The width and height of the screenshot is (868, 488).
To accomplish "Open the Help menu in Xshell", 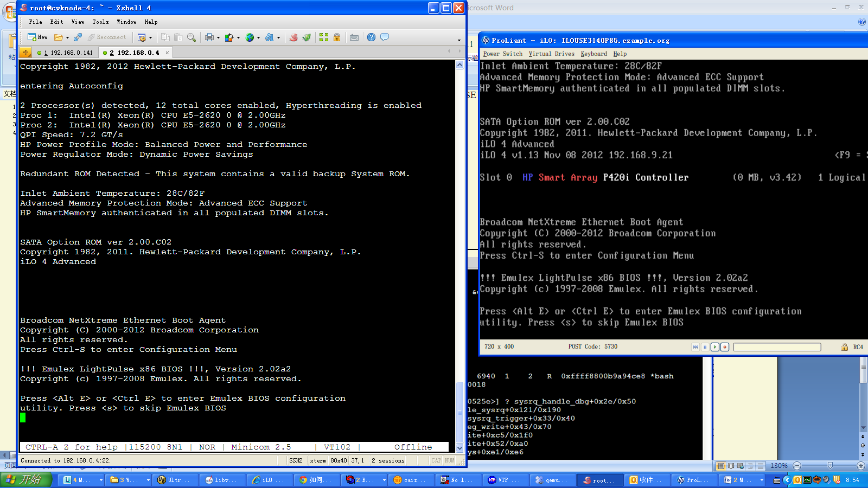I will 151,22.
